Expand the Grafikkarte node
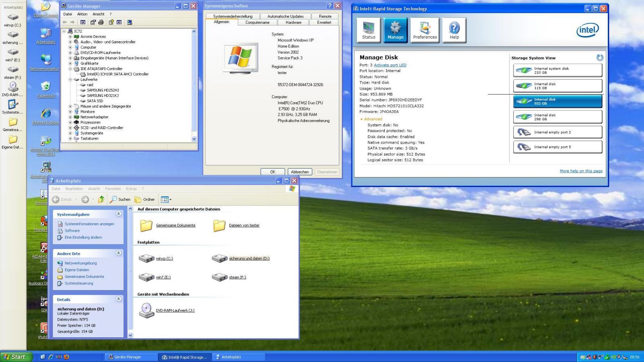The image size is (644, 362). click(70, 64)
